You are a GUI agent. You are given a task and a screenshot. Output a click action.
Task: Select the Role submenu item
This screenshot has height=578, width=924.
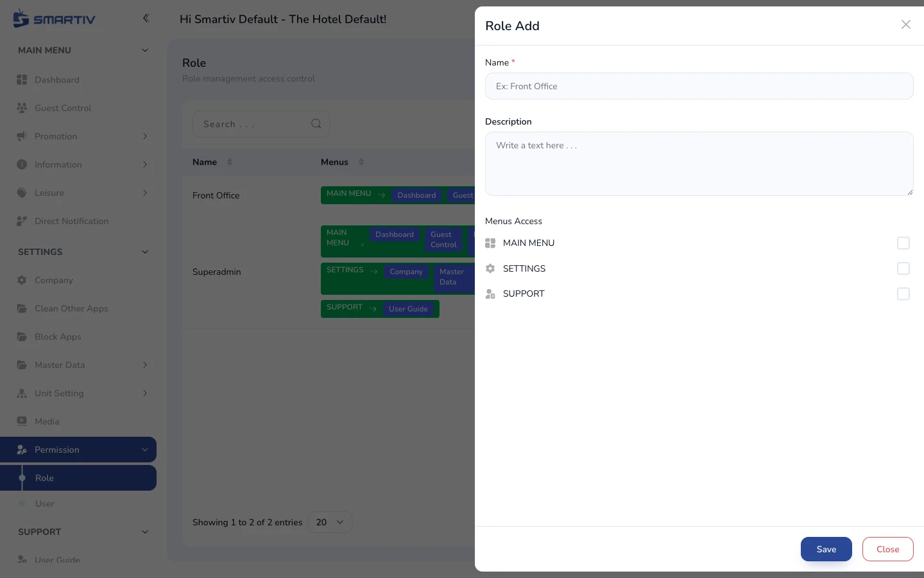[x=78, y=478]
